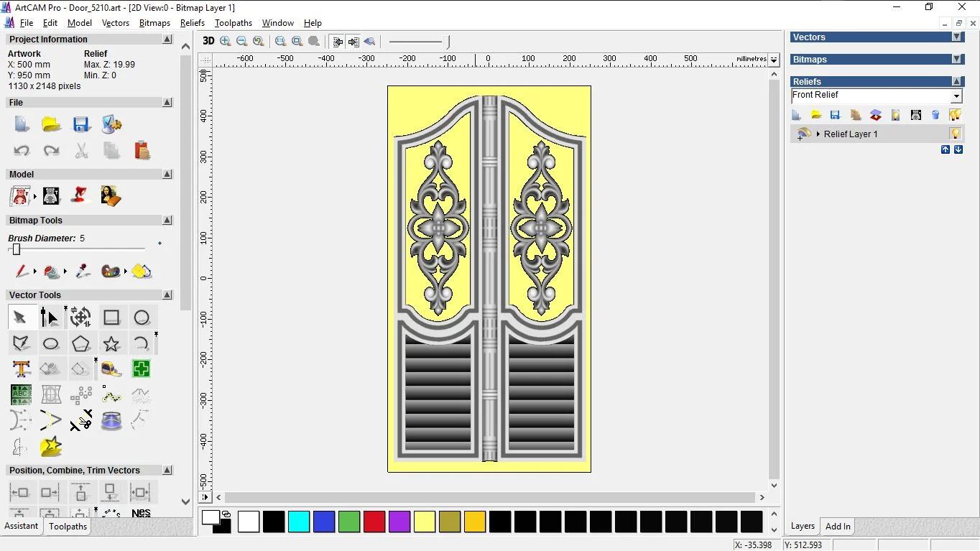Move Relief Layer 1 down
Image resolution: width=980 pixels, height=551 pixels.
click(958, 149)
